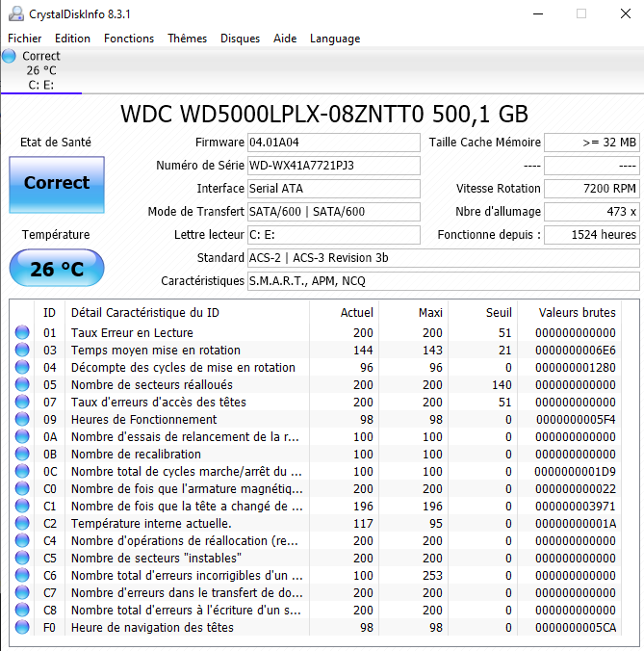Screen dimensions: 644x651
Task: Click raw value 0000000005CA
Action: click(x=575, y=627)
